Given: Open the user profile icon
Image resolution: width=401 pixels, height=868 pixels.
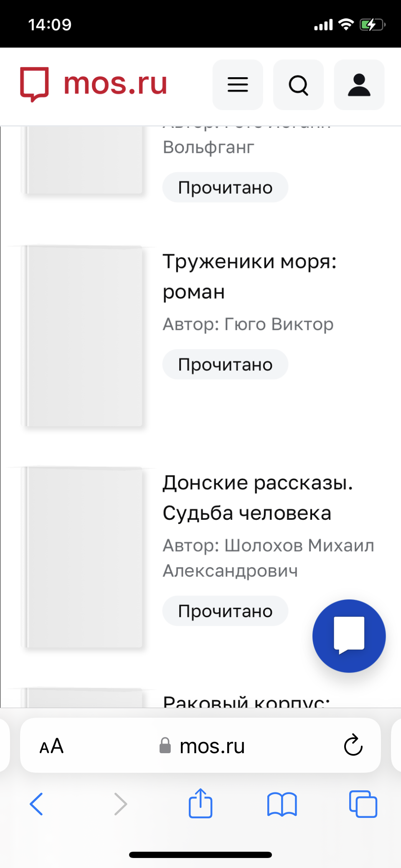Looking at the screenshot, I should (359, 85).
